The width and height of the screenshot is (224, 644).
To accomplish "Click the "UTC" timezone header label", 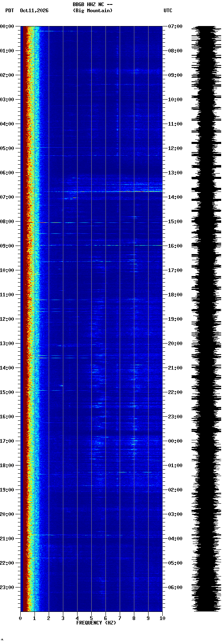I will pyautogui.click(x=168, y=11).
